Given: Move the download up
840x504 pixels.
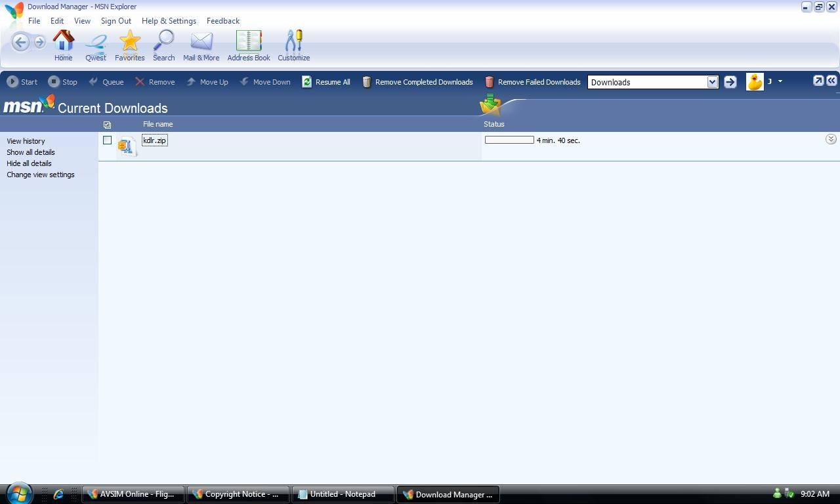Looking at the screenshot, I should 207,82.
